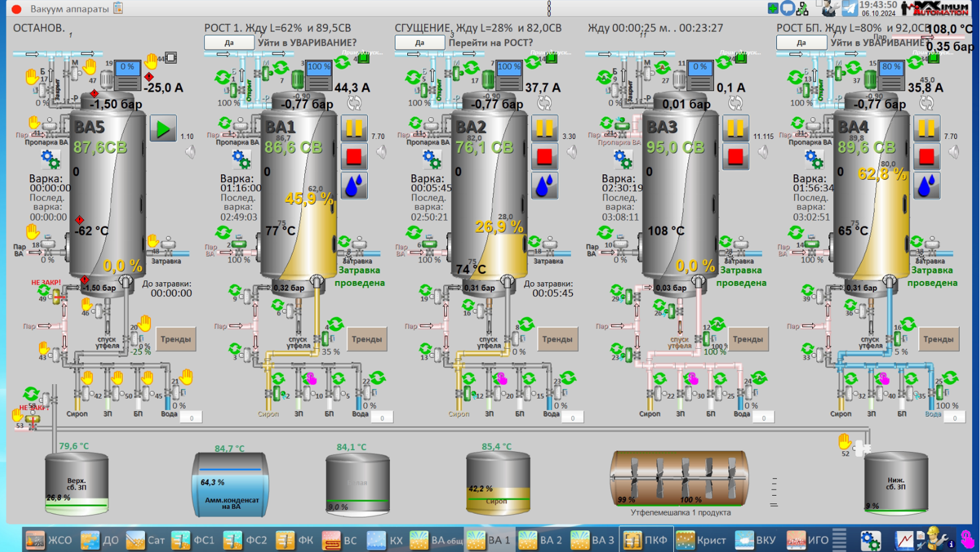Open the network status check icon
Screen dimensions: 980x552
point(802,8)
